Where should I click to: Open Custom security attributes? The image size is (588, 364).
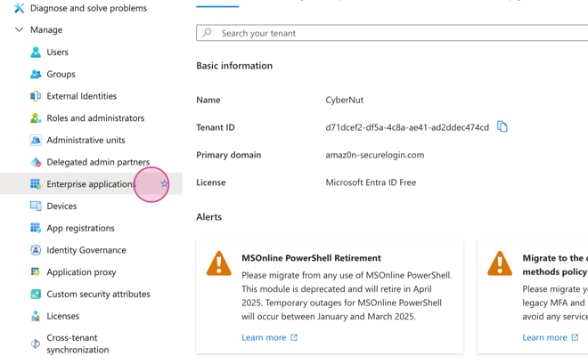(x=98, y=294)
